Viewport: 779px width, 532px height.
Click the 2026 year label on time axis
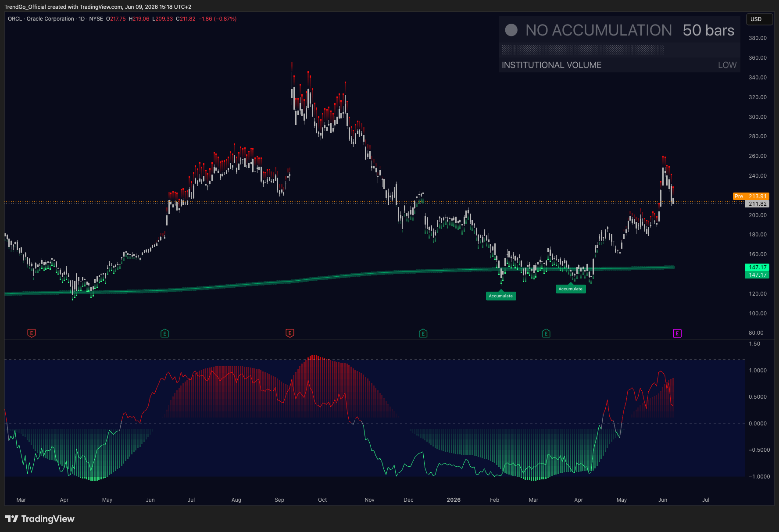[454, 500]
